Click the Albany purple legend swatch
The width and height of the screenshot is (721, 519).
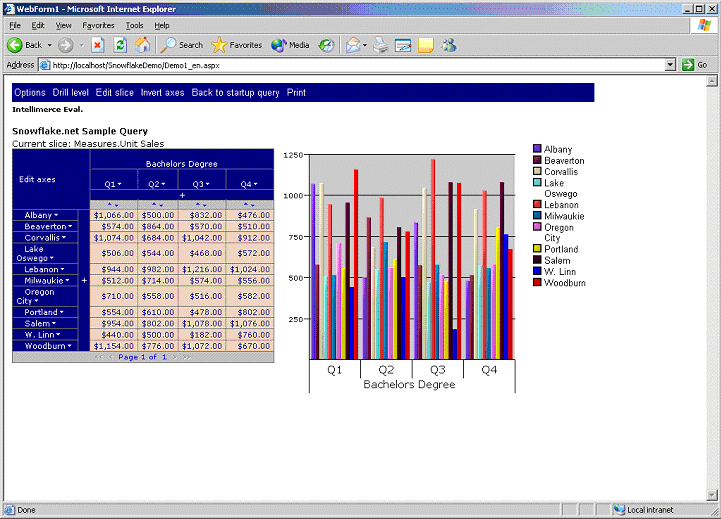coord(537,148)
